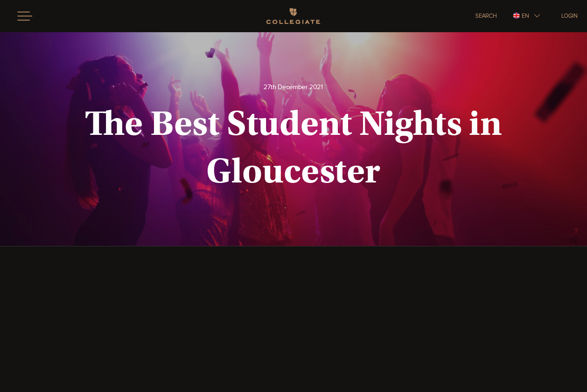Click the UK flag icon
587x392 pixels.
click(x=516, y=16)
